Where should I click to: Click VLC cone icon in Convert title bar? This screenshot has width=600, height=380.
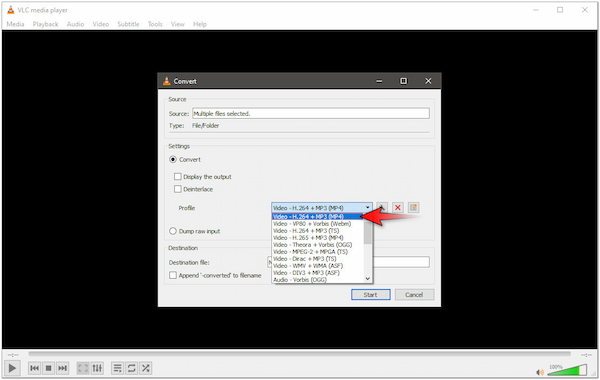tap(166, 81)
